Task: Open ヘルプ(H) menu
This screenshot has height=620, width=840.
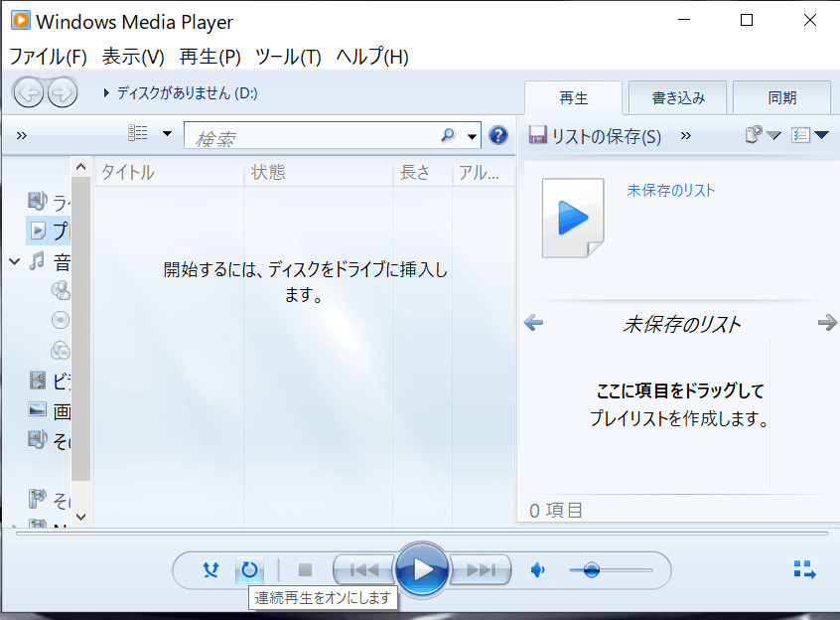Action: click(x=372, y=57)
